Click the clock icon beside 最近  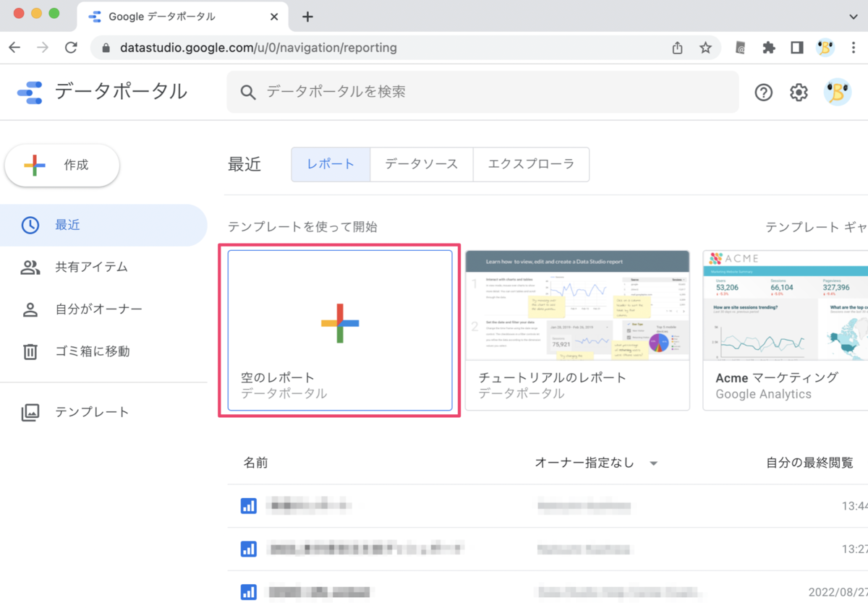(30, 225)
